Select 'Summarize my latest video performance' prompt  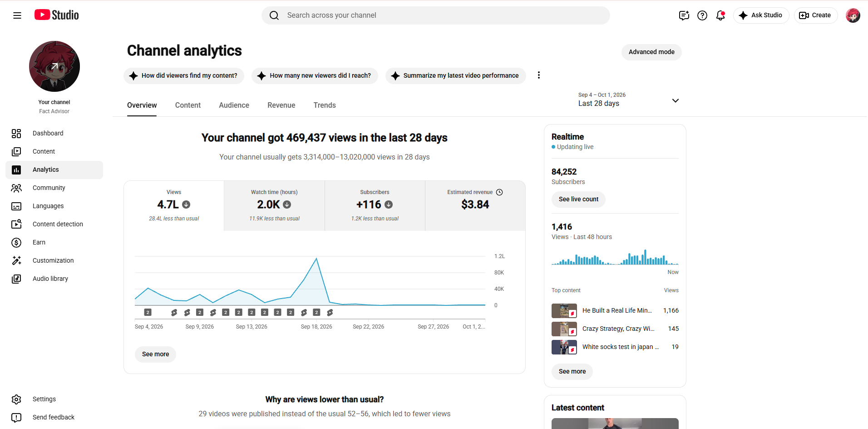point(455,75)
